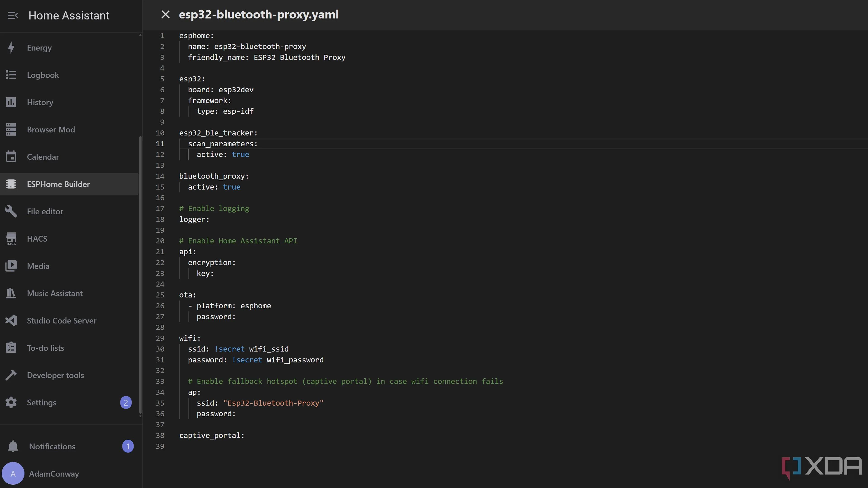868x488 pixels.
Task: Click the Energy lightning bolt icon
Action: coord(11,47)
